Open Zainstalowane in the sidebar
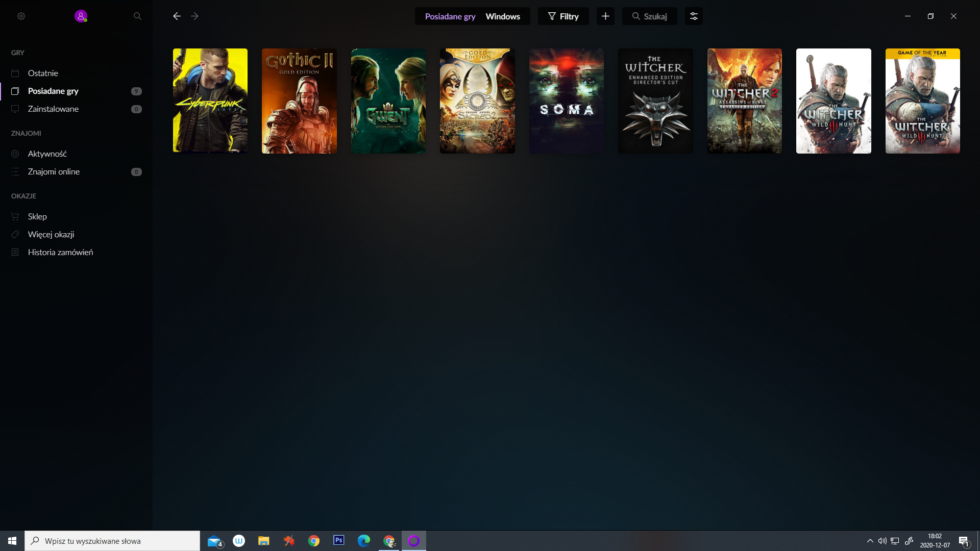Viewport: 980px width, 551px height. point(77,109)
